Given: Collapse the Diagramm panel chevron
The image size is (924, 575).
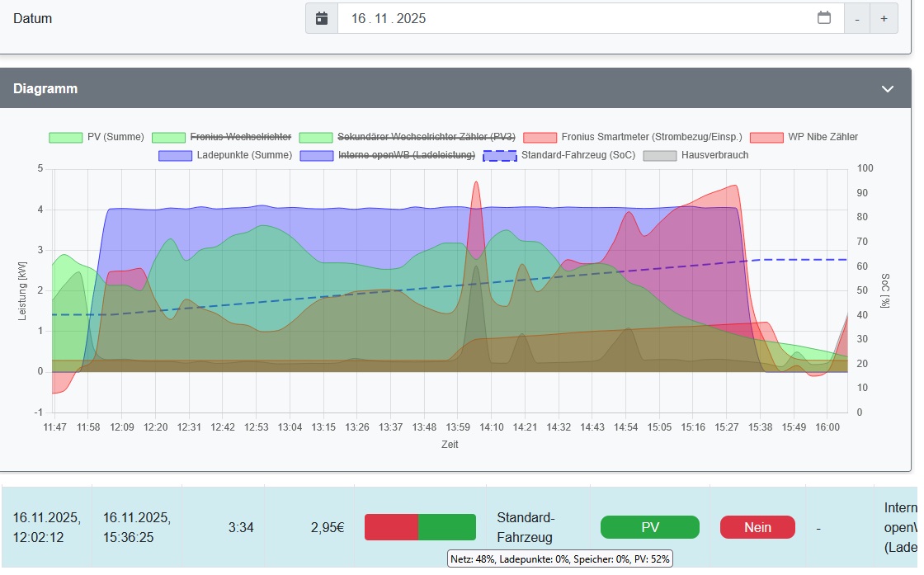Looking at the screenshot, I should pyautogui.click(x=888, y=88).
